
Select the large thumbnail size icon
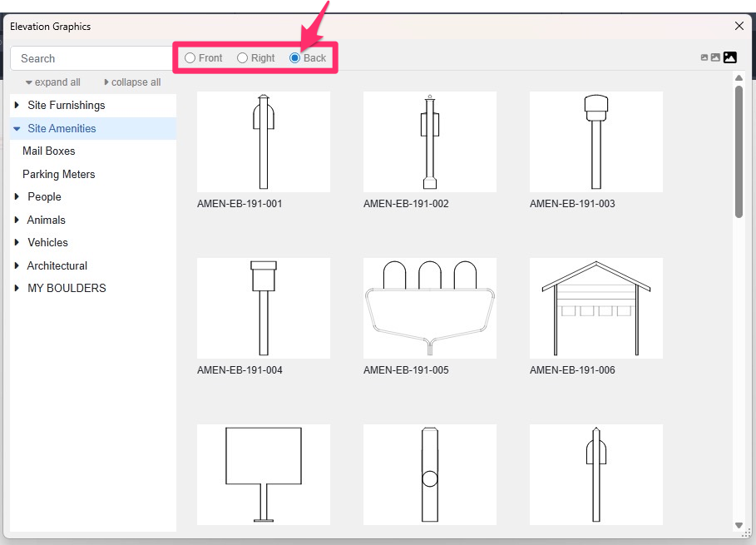(x=729, y=57)
